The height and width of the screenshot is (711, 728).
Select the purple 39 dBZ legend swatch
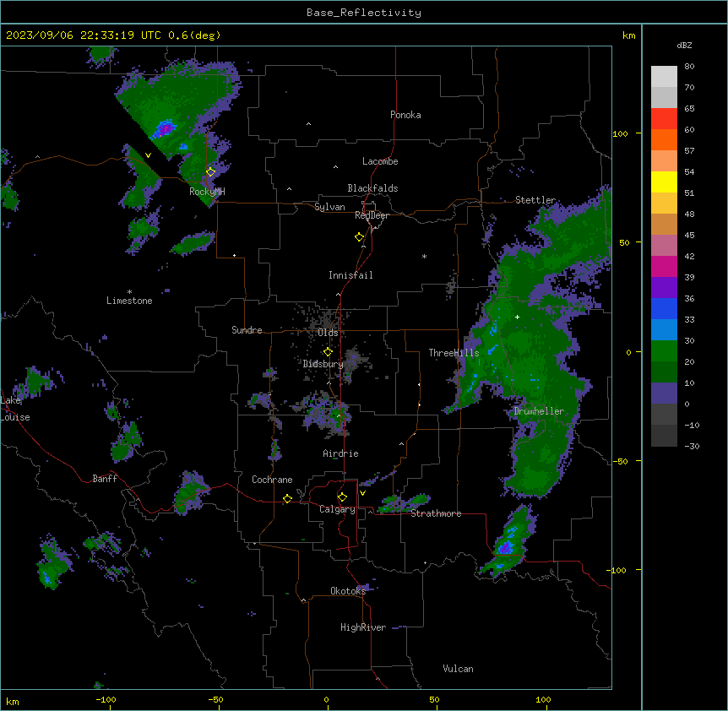664,287
